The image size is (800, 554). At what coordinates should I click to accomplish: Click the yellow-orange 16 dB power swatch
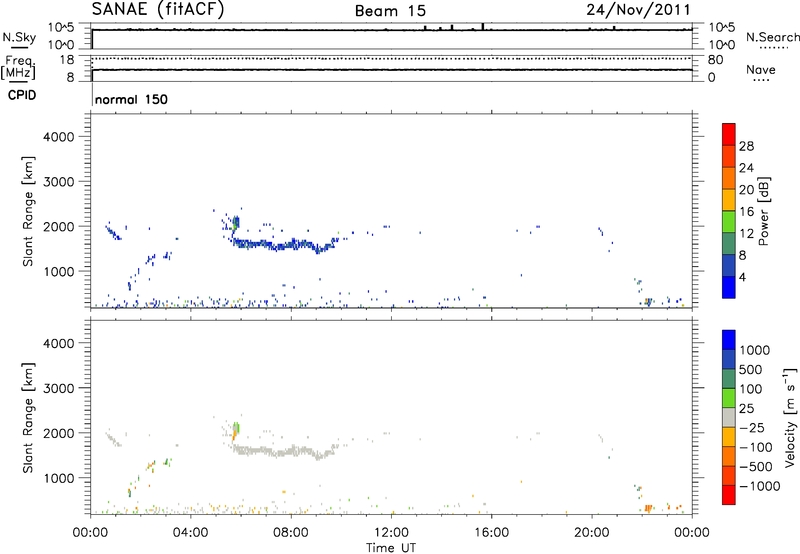[729, 200]
